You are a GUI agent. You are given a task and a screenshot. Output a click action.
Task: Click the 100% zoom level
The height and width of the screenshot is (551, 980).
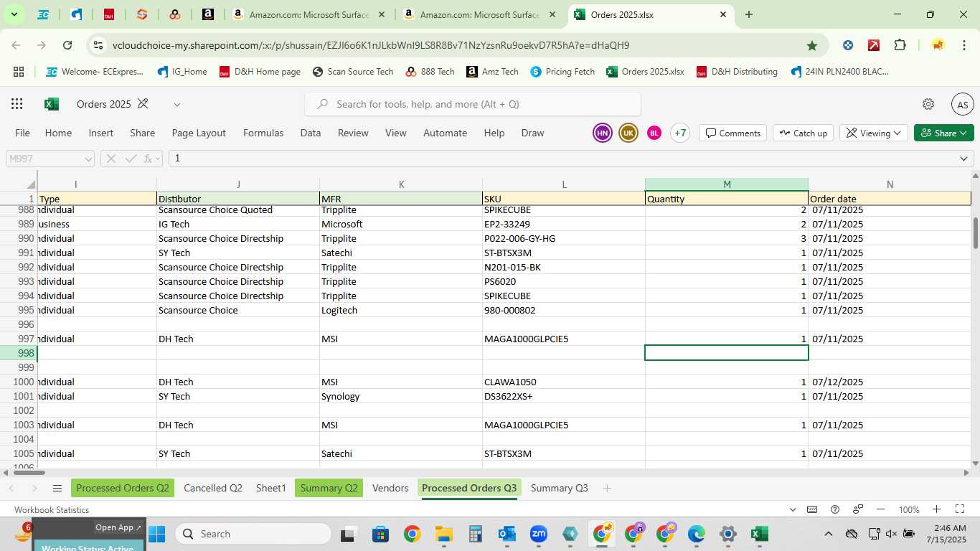[x=909, y=509]
